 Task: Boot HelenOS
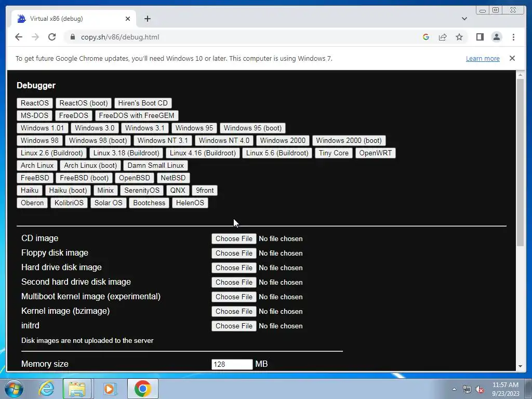point(190,203)
